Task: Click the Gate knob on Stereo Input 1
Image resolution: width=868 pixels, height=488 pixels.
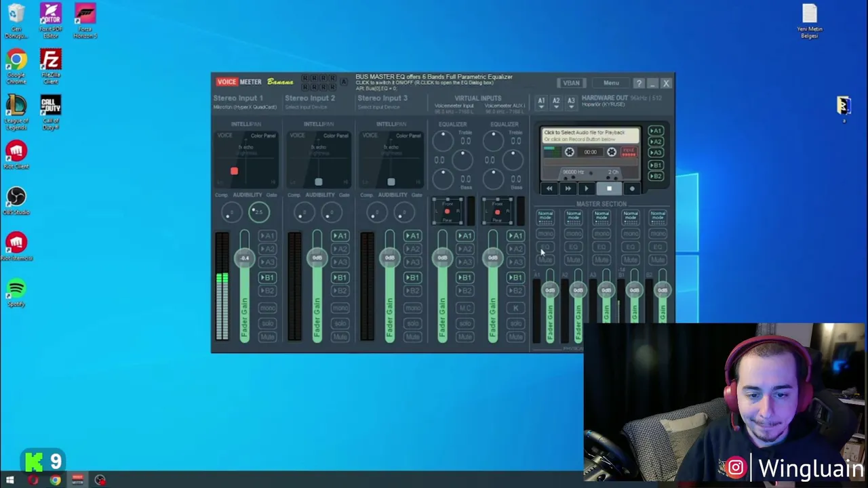Action: point(259,212)
